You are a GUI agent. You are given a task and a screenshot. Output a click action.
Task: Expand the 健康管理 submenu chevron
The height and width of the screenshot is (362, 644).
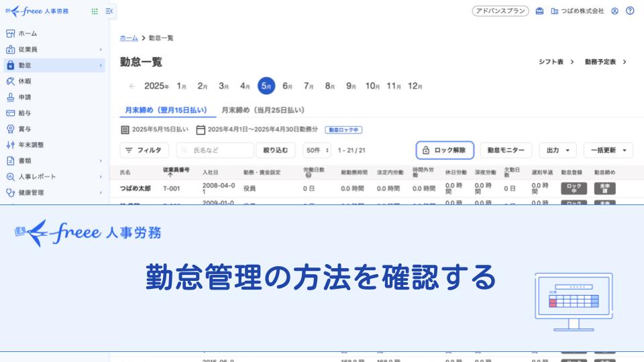click(x=101, y=192)
